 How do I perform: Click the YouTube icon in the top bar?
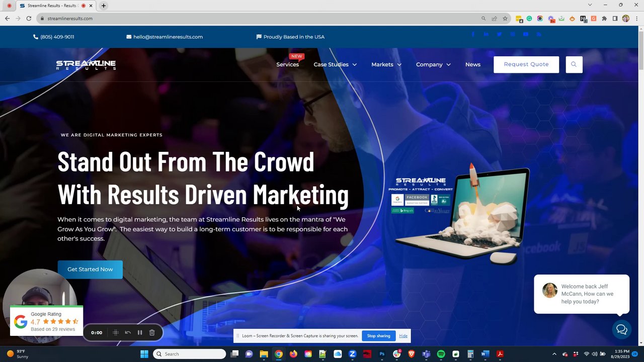click(x=526, y=34)
